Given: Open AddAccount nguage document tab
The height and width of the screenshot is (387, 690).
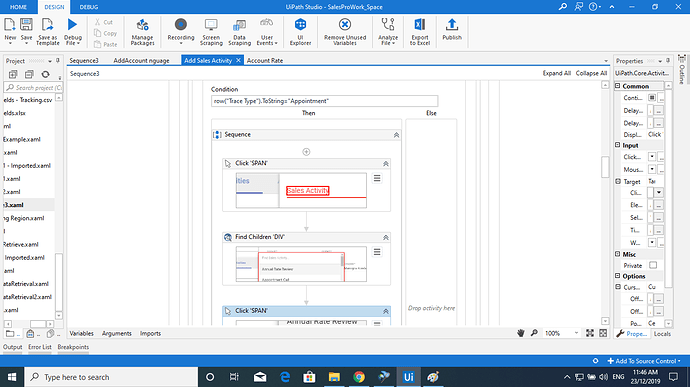Looking at the screenshot, I should click(x=141, y=60).
